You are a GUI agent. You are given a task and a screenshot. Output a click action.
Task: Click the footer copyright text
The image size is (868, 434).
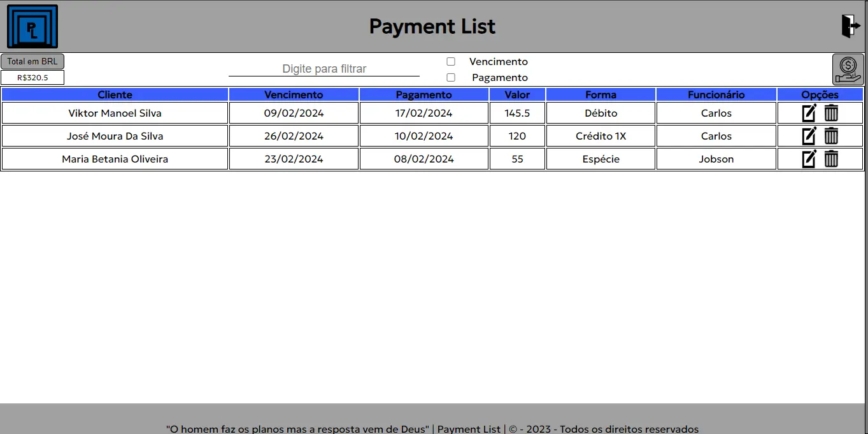tap(432, 429)
